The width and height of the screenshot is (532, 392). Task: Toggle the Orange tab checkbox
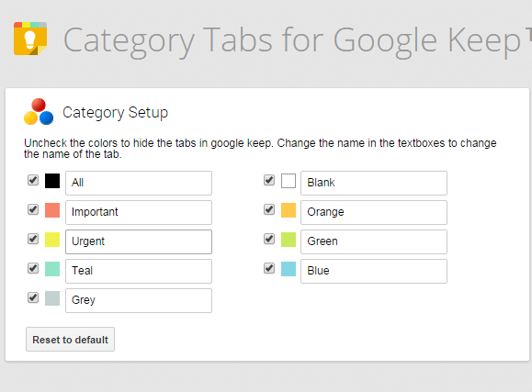coord(269,209)
